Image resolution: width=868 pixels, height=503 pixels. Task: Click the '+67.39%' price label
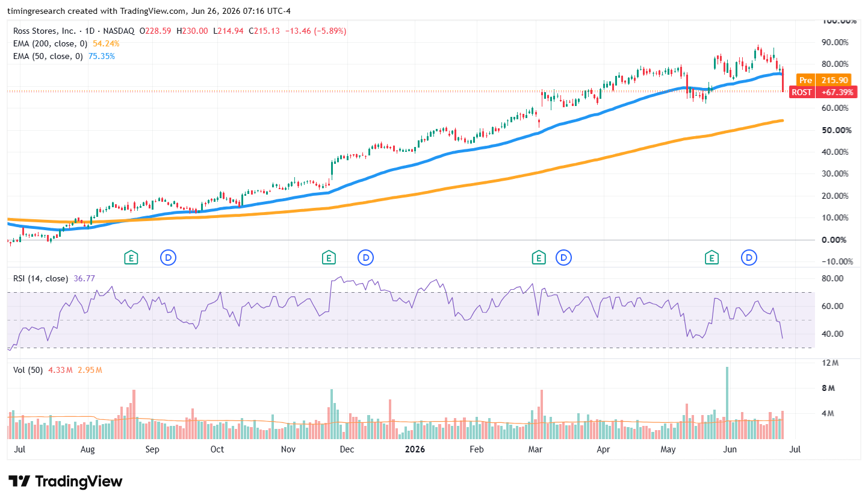pyautogui.click(x=835, y=92)
